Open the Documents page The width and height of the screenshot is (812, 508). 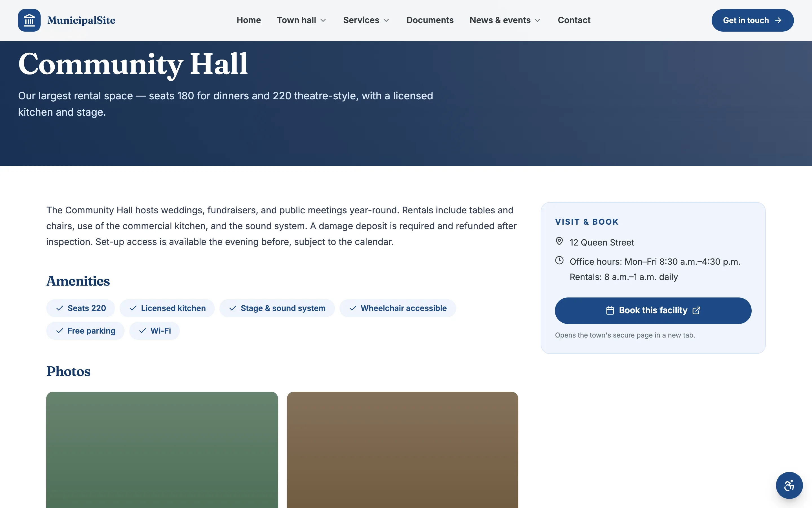[x=430, y=20]
